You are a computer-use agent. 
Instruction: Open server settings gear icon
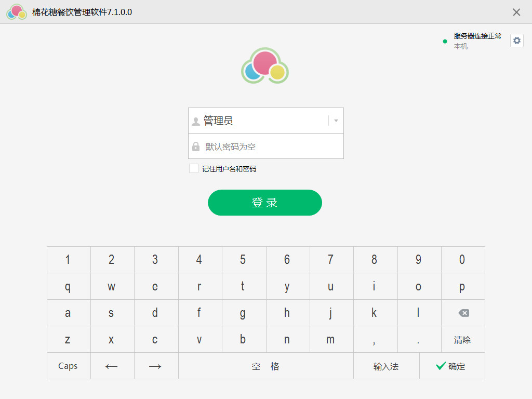(x=517, y=41)
